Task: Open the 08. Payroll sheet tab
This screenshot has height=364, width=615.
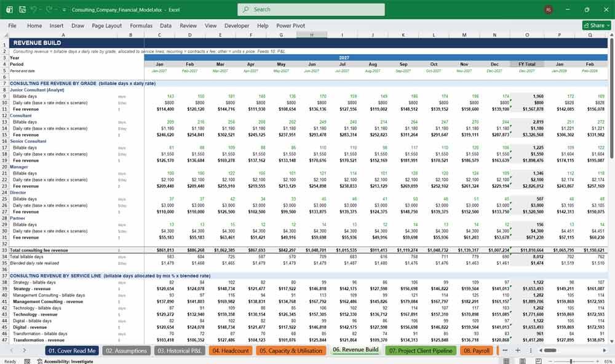Action: [x=477, y=350]
